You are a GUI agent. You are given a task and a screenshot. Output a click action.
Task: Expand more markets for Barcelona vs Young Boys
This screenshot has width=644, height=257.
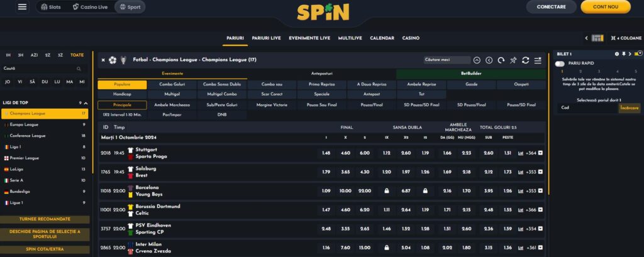[540, 191]
